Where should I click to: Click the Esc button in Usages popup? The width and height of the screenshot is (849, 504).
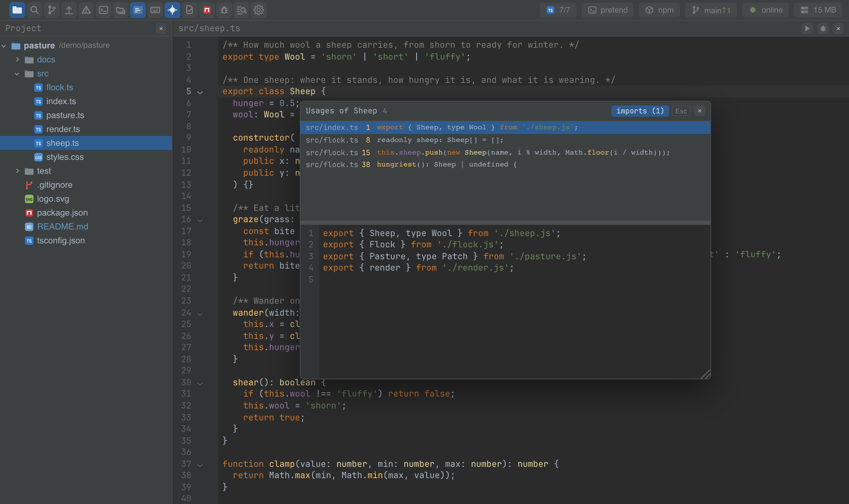tap(681, 111)
